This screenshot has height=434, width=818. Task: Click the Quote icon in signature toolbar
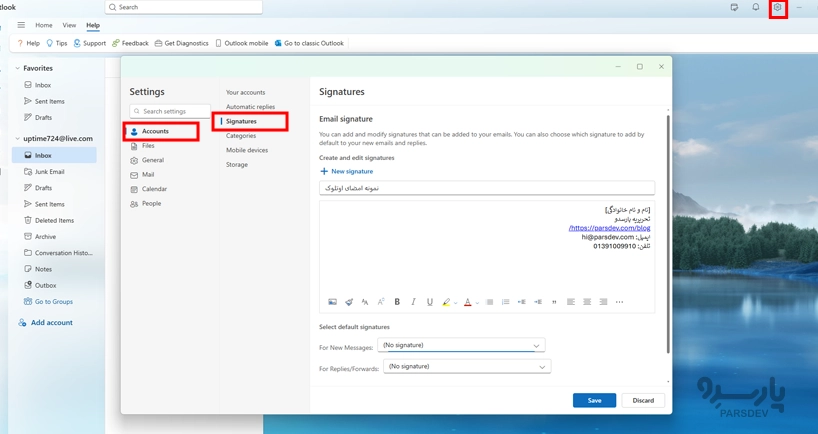[x=554, y=302]
